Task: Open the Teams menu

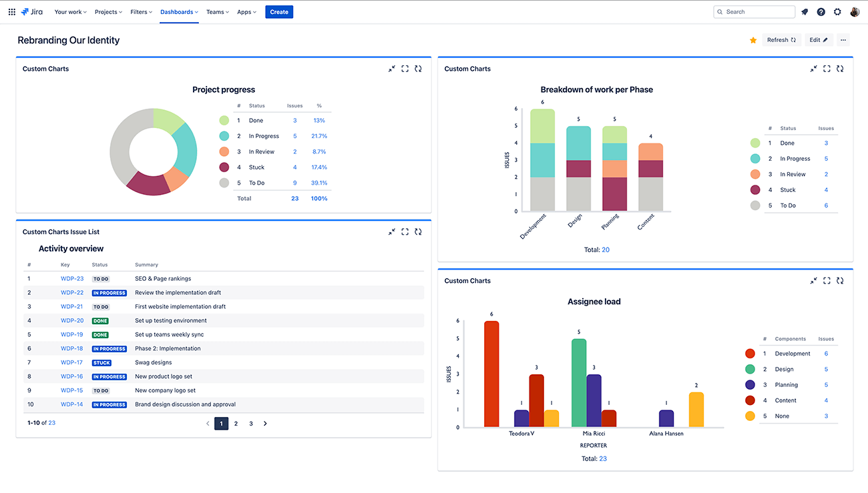Action: (216, 11)
